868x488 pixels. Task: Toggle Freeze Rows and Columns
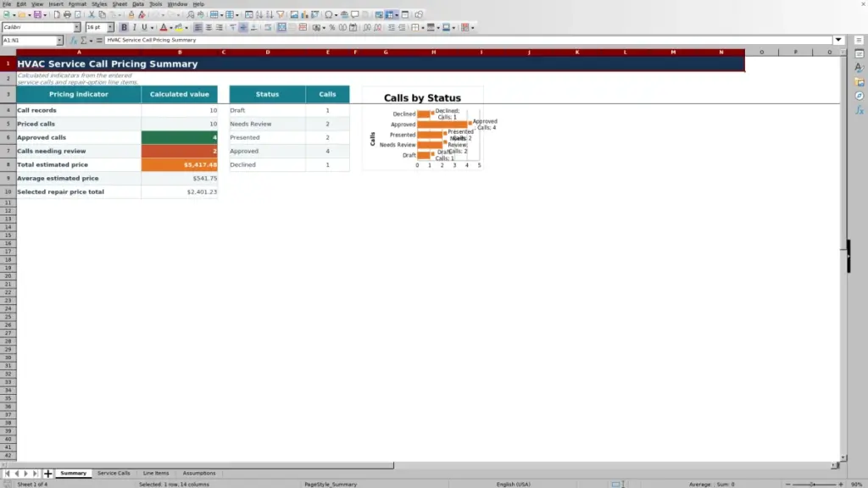(389, 15)
